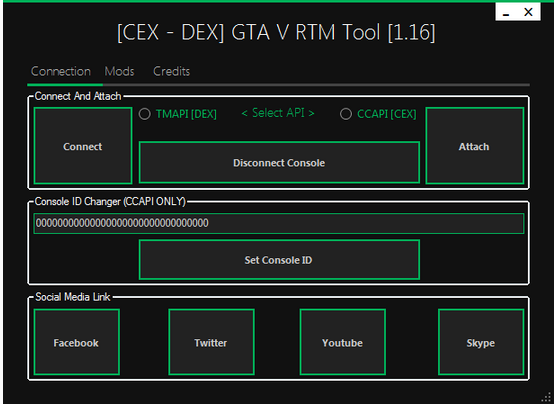Open the Mods tab
This screenshot has width=554, height=404.
[x=119, y=71]
